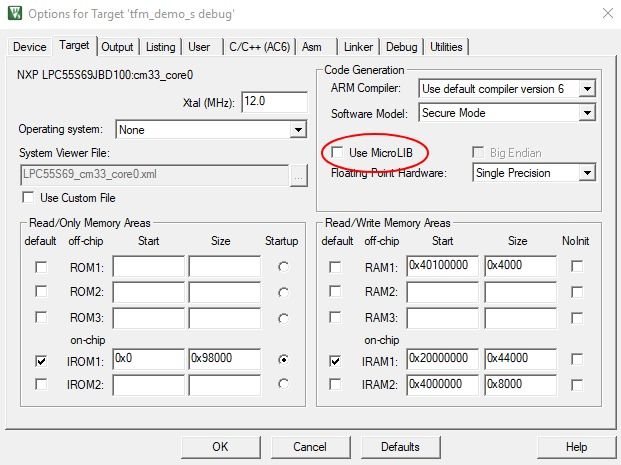Click the IROM1 Start field showing 0x0

coord(149,359)
